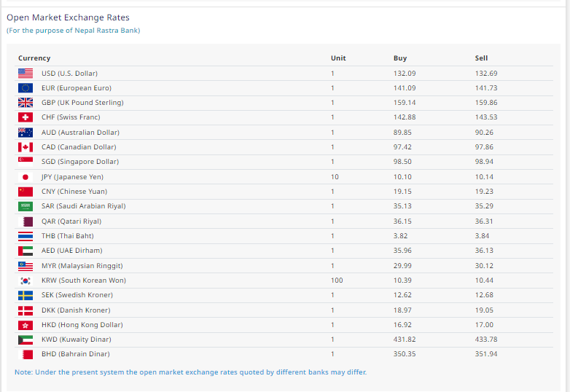
Task: Click the Saudi Arabian flag icon
Action: (x=26, y=206)
